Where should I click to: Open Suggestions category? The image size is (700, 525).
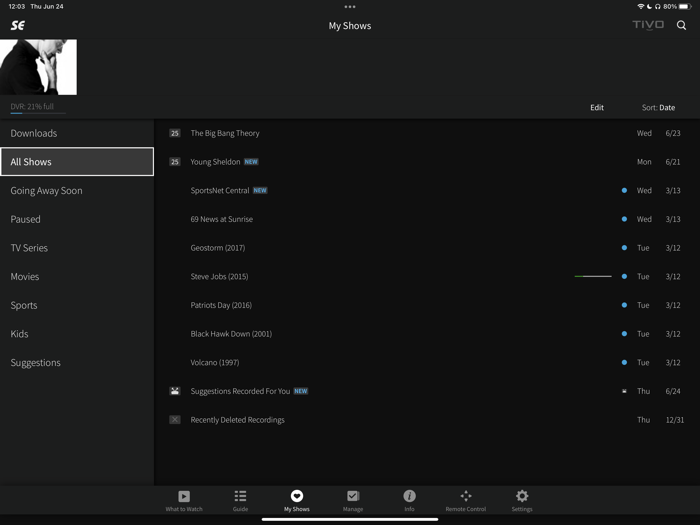(x=77, y=362)
